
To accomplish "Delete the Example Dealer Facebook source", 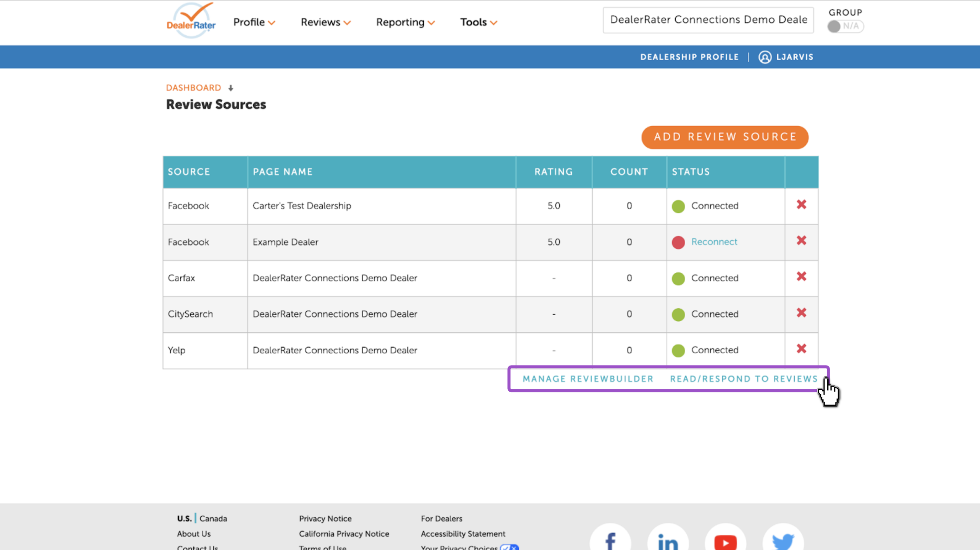I will click(802, 241).
